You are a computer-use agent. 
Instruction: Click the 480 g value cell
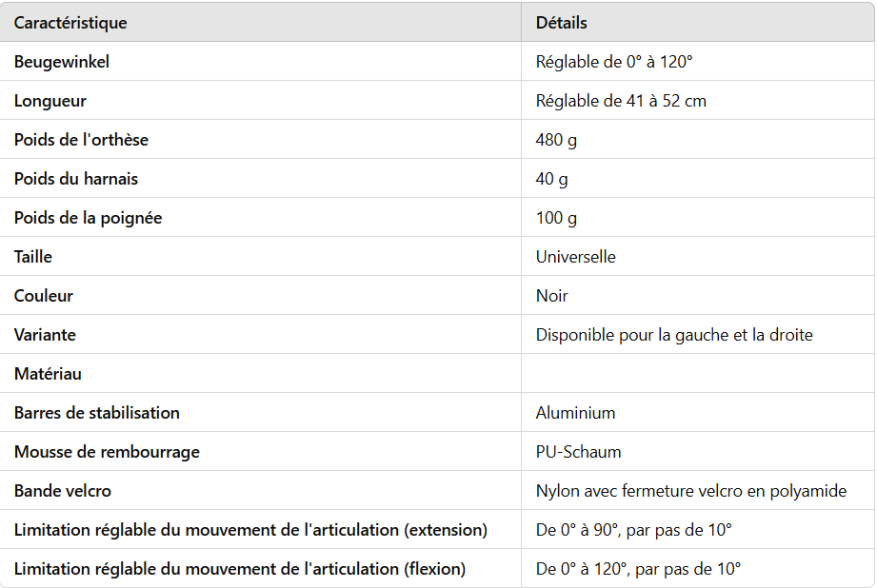pos(556,140)
